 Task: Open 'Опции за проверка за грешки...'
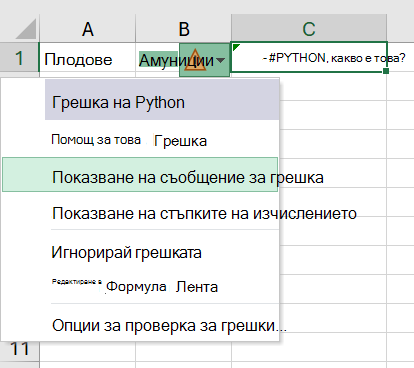[140, 325]
